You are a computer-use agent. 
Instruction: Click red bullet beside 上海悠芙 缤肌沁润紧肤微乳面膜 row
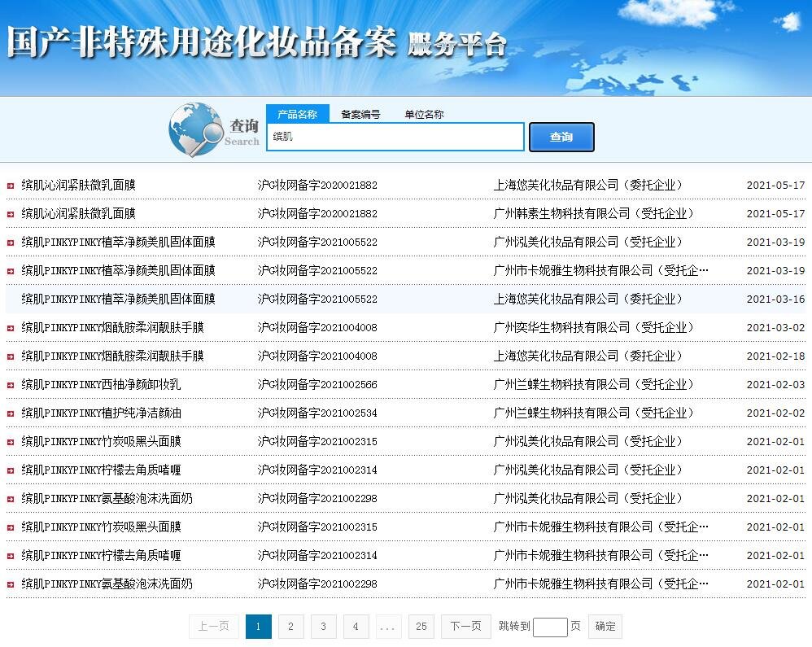pyautogui.click(x=11, y=186)
